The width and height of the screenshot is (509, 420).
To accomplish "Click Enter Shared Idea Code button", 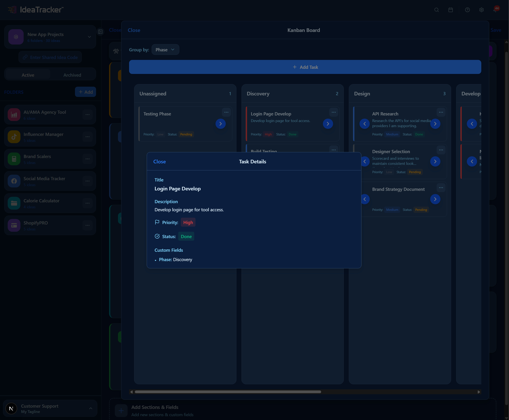I will [50, 57].
